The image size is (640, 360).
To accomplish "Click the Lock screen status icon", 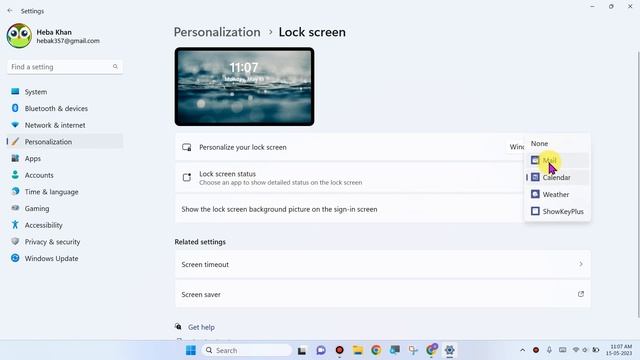I will click(187, 178).
